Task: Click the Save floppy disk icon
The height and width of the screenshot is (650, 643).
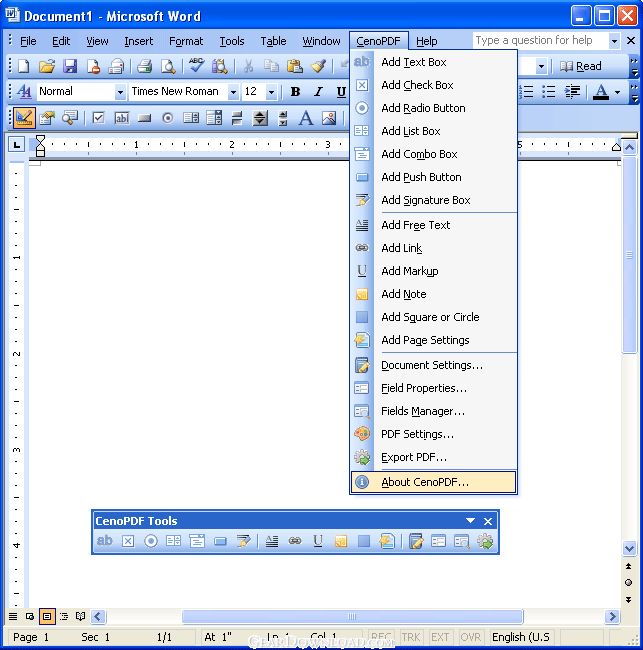Action: click(x=70, y=66)
